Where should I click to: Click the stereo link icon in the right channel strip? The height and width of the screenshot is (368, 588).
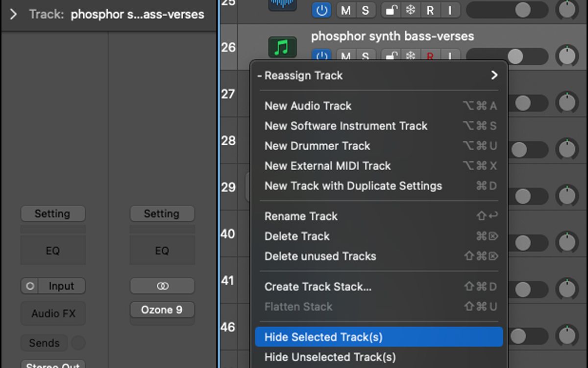[162, 286]
